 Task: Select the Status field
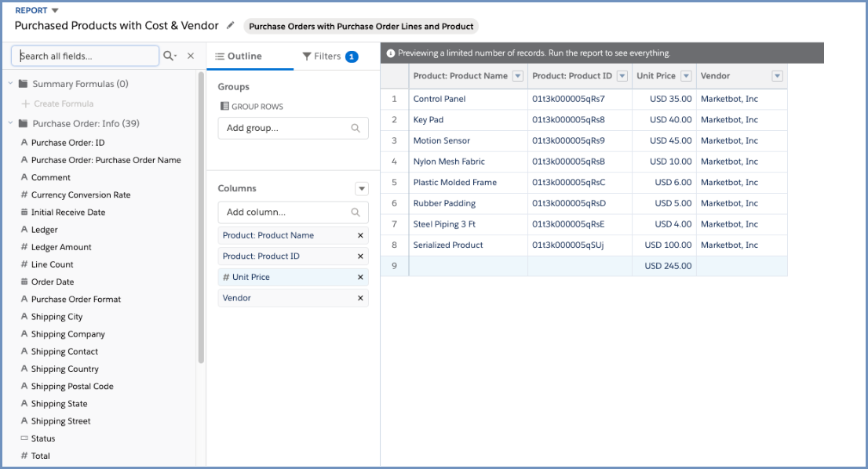[x=42, y=438]
